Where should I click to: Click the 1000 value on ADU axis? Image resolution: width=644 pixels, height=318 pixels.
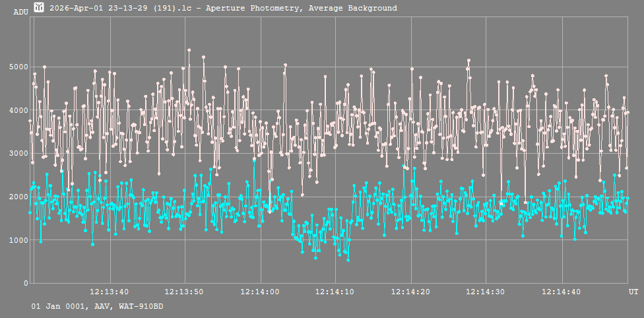click(x=17, y=240)
